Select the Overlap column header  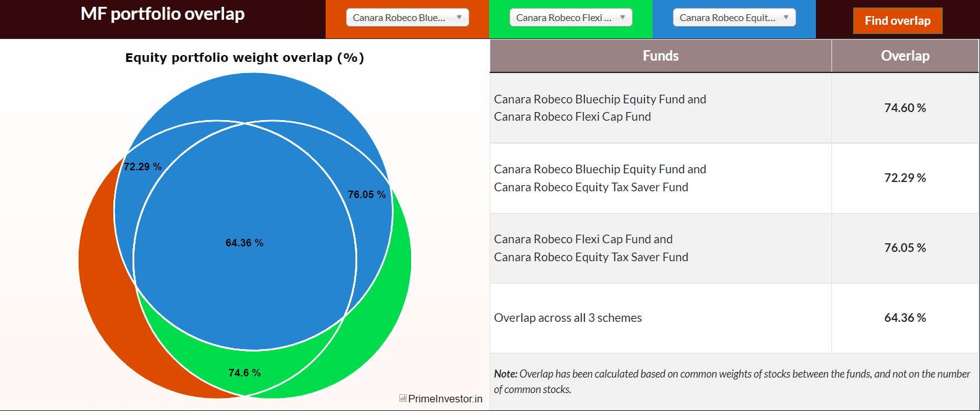[905, 56]
